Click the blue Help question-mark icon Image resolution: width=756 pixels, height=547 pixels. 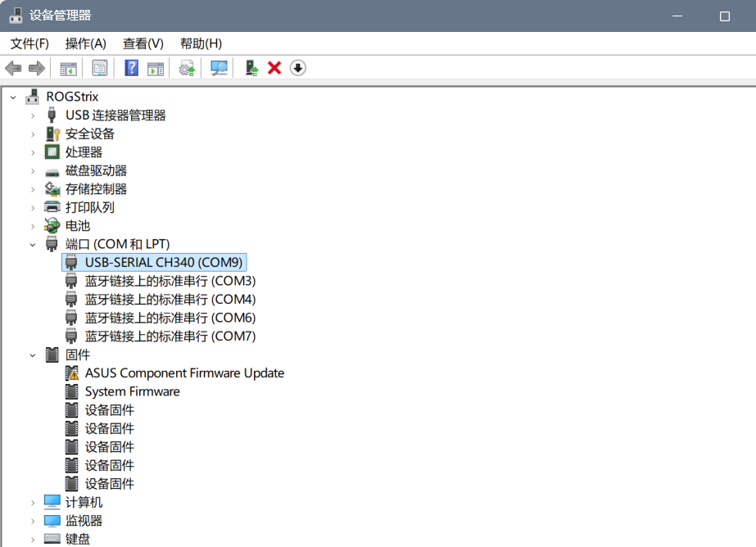click(131, 68)
